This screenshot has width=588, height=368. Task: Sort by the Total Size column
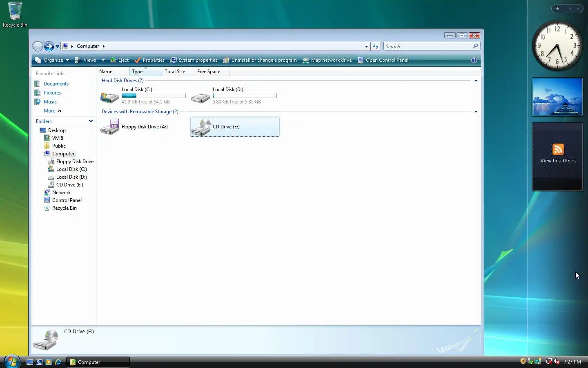point(178,72)
